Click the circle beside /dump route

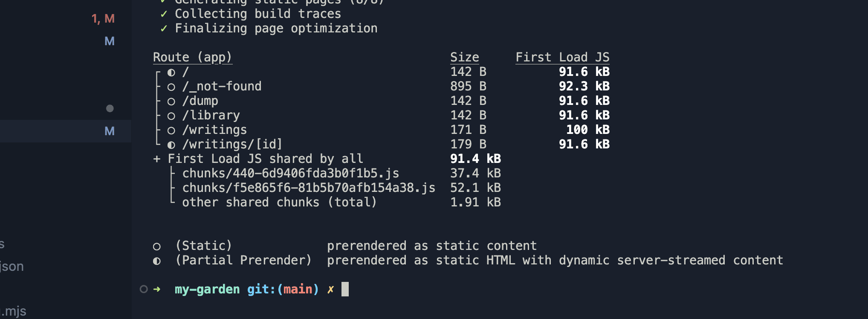click(x=171, y=101)
